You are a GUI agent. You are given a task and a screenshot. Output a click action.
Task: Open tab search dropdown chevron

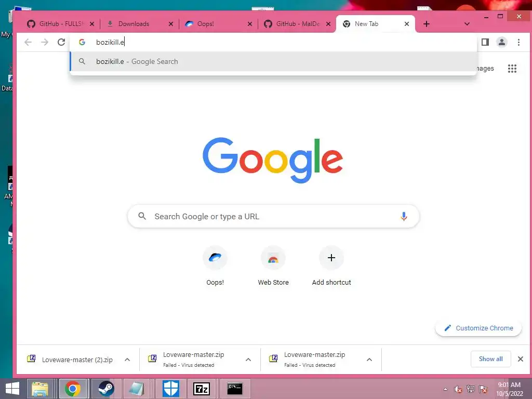(467, 24)
